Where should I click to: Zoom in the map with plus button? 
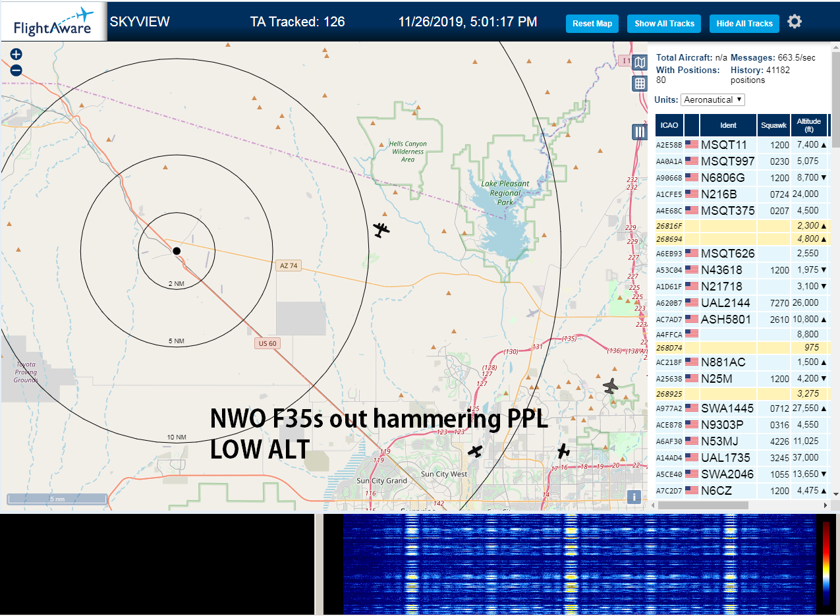click(x=16, y=55)
